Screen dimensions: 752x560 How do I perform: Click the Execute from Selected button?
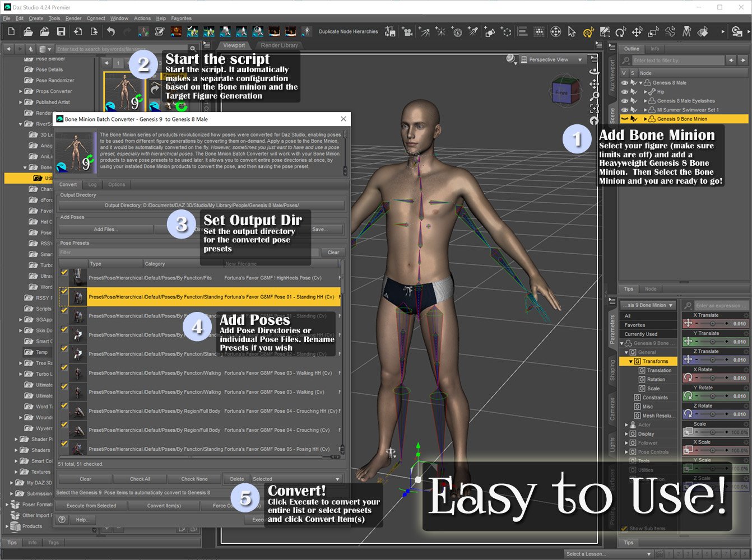click(91, 506)
